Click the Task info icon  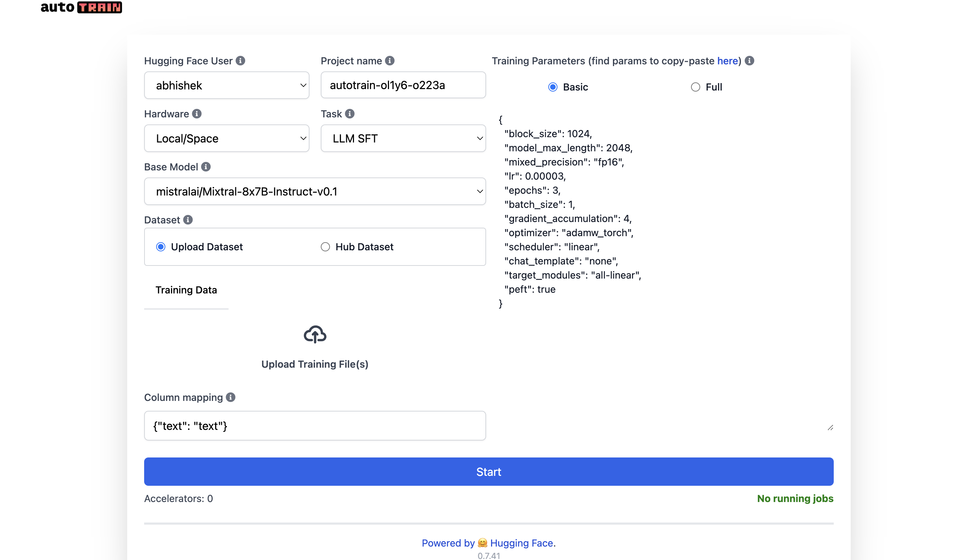(349, 114)
